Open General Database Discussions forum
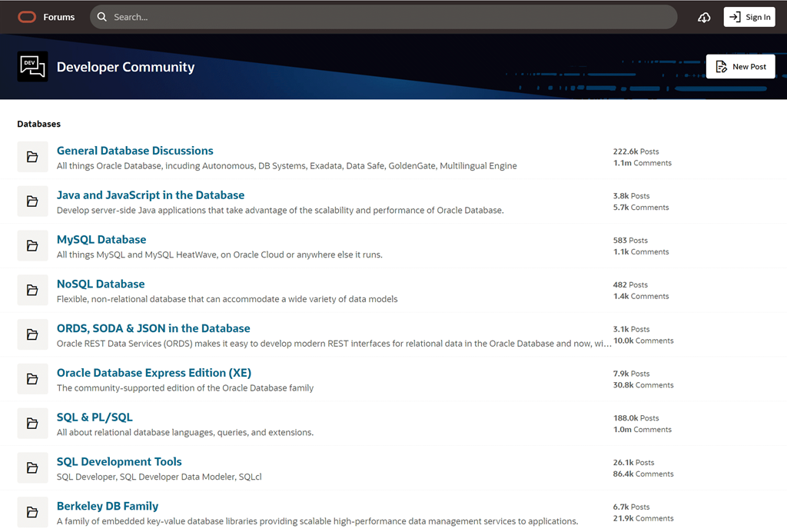Viewport: 787px width, 532px height. 135,151
